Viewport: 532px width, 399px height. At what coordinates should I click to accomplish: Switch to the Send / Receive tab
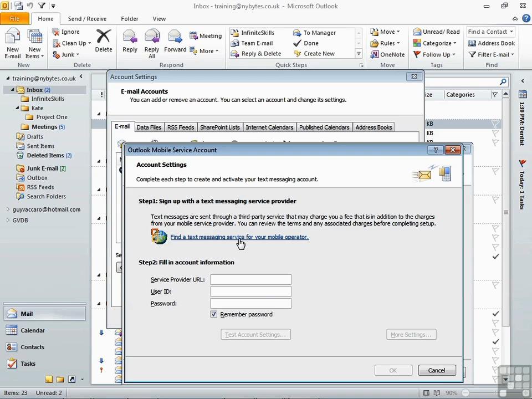(87, 19)
